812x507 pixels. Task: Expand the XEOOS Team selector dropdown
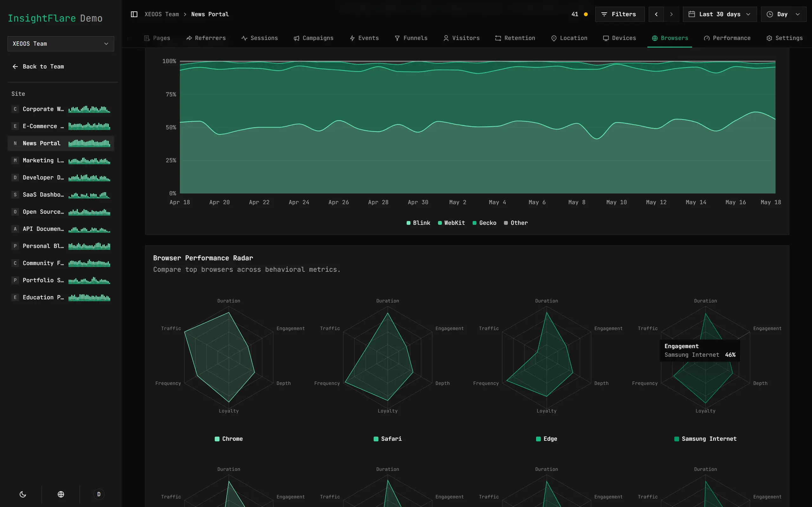61,43
